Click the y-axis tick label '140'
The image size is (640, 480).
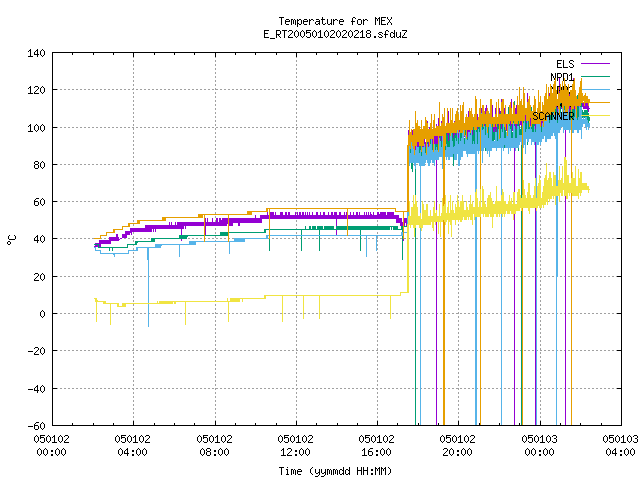click(x=36, y=53)
